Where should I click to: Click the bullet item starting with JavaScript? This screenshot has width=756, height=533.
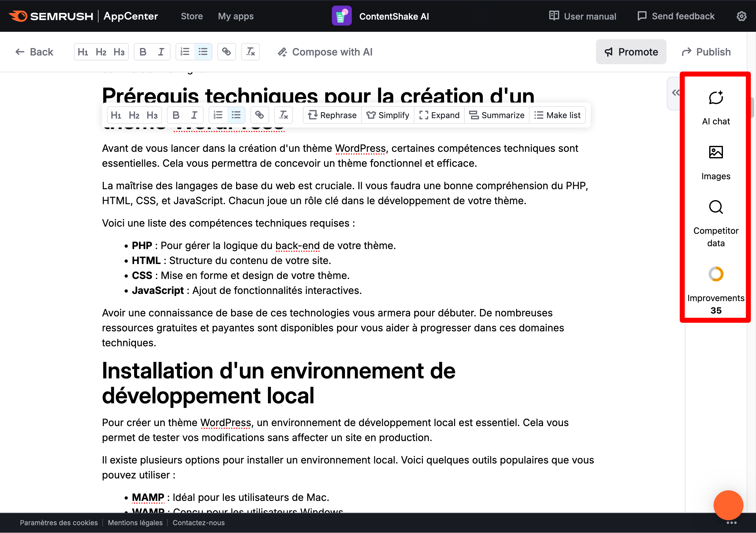246,291
